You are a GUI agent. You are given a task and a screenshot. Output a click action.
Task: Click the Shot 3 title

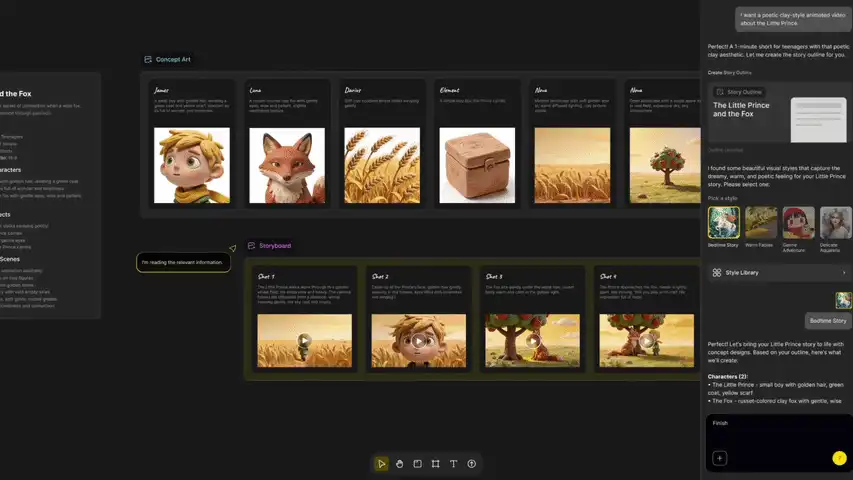tap(495, 276)
